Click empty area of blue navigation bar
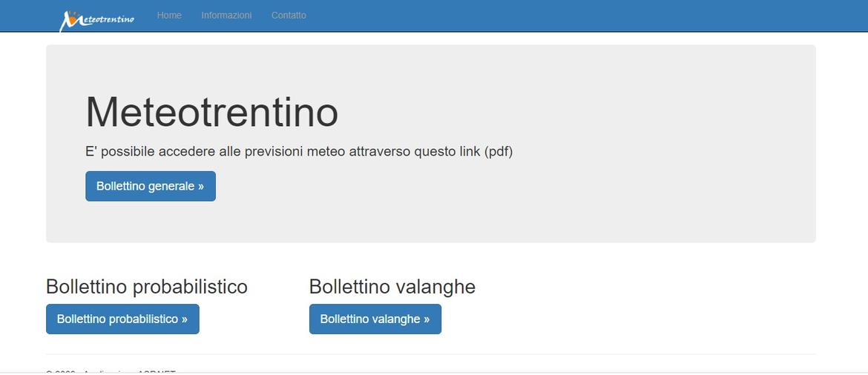 click(553, 16)
